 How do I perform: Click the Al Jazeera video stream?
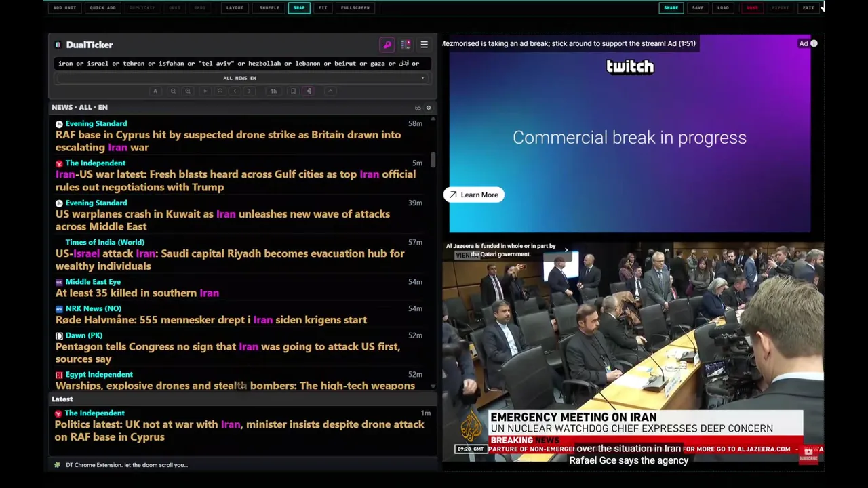pos(633,352)
